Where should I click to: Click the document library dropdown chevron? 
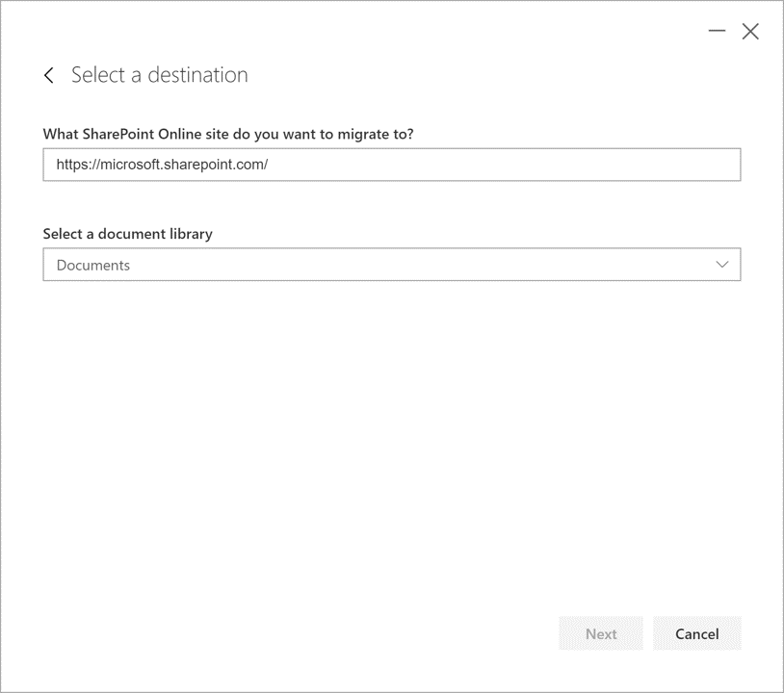pos(722,265)
